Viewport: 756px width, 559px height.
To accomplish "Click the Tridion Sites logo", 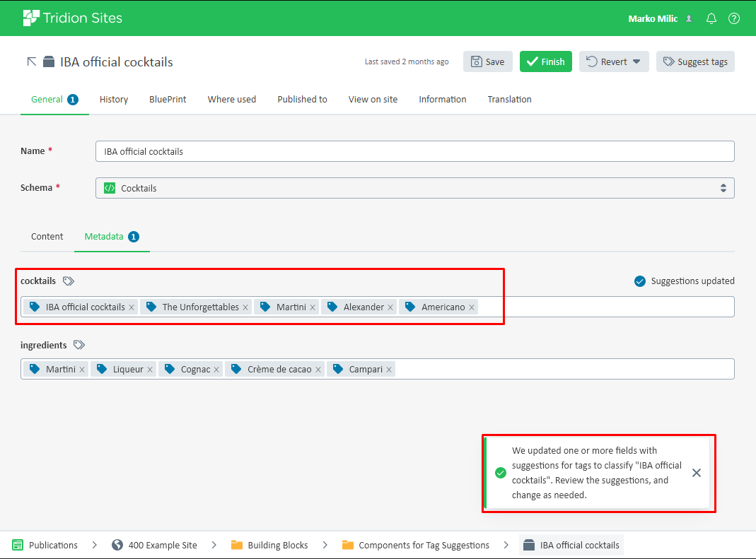I will click(x=72, y=18).
